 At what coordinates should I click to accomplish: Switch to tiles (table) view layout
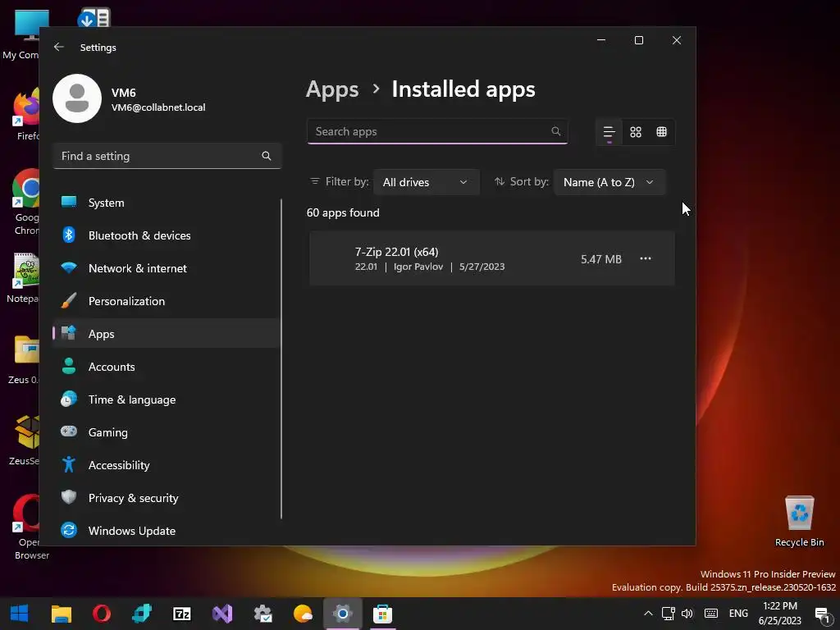[x=662, y=132]
